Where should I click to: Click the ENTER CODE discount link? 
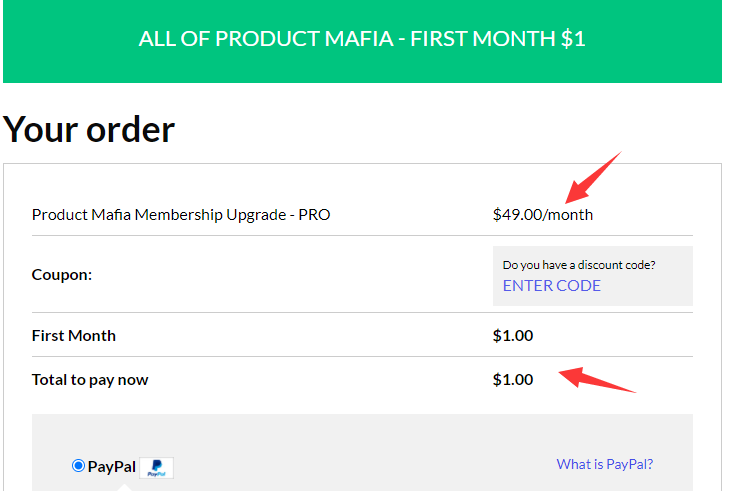coord(552,286)
